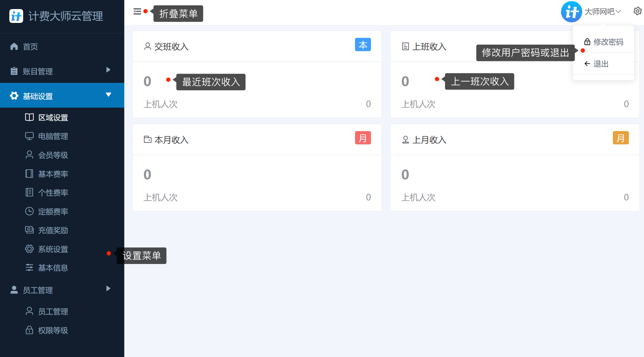This screenshot has width=644, height=357.
Task: Open 基本信息 in the sidebar
Action: coord(62,267)
